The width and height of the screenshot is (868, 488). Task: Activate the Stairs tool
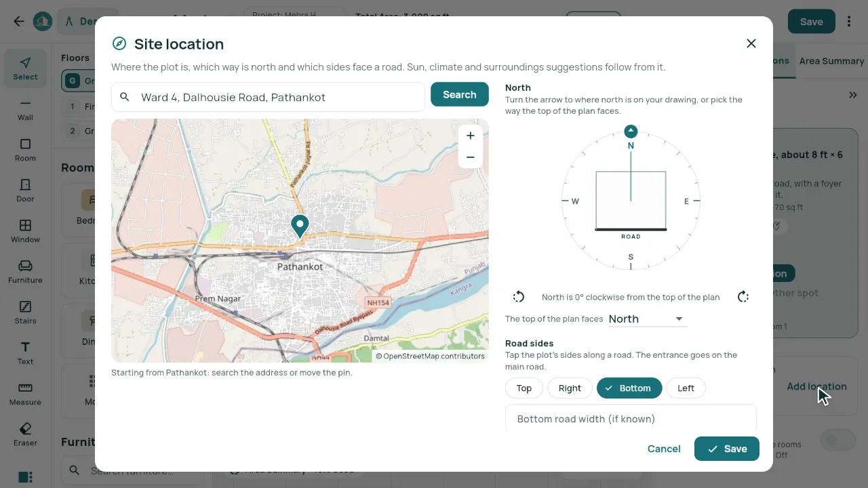click(x=25, y=312)
